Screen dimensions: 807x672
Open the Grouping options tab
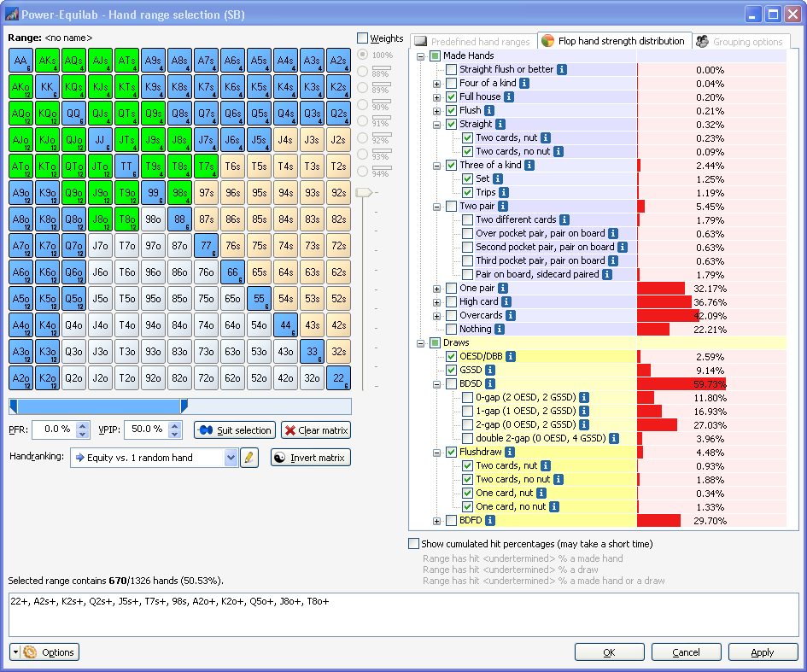[740, 41]
